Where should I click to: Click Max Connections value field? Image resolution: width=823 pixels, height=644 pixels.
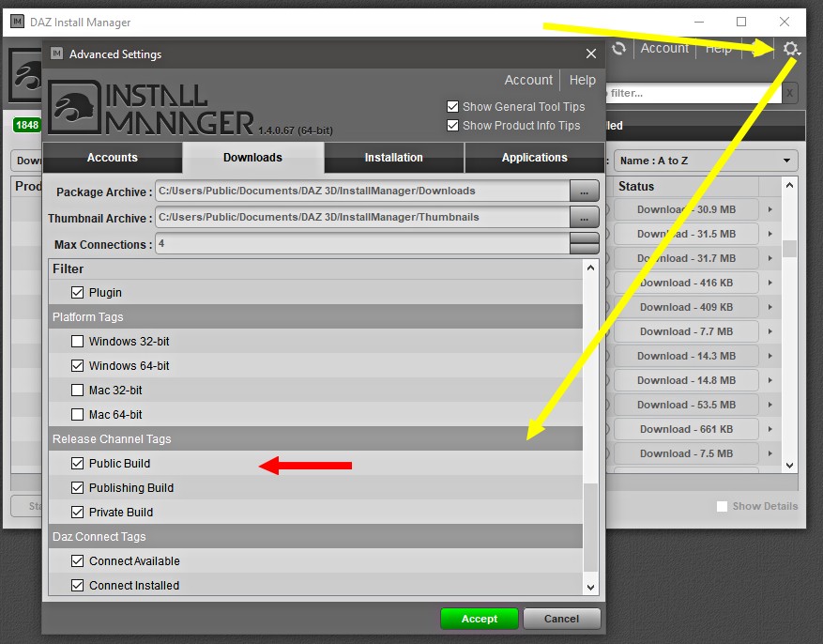[x=362, y=243]
